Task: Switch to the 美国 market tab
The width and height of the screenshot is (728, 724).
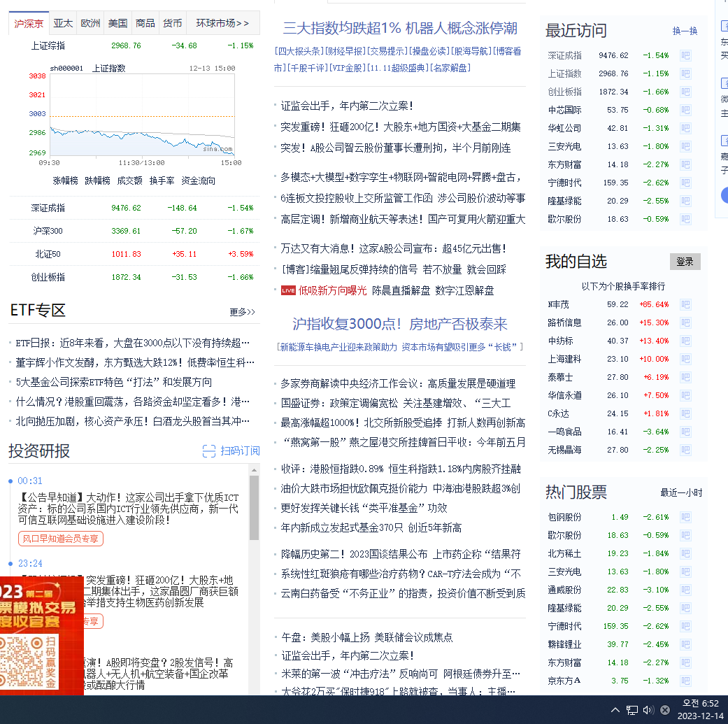Action: click(x=117, y=23)
